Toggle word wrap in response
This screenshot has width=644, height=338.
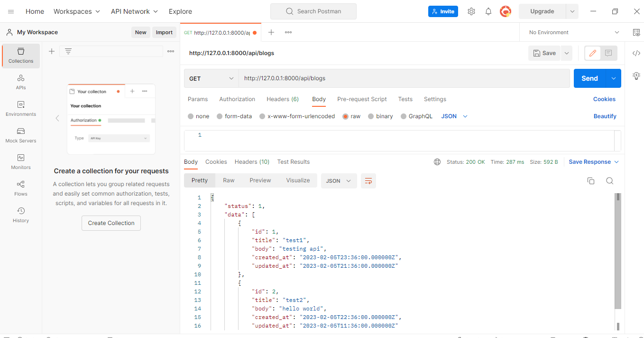(x=368, y=180)
